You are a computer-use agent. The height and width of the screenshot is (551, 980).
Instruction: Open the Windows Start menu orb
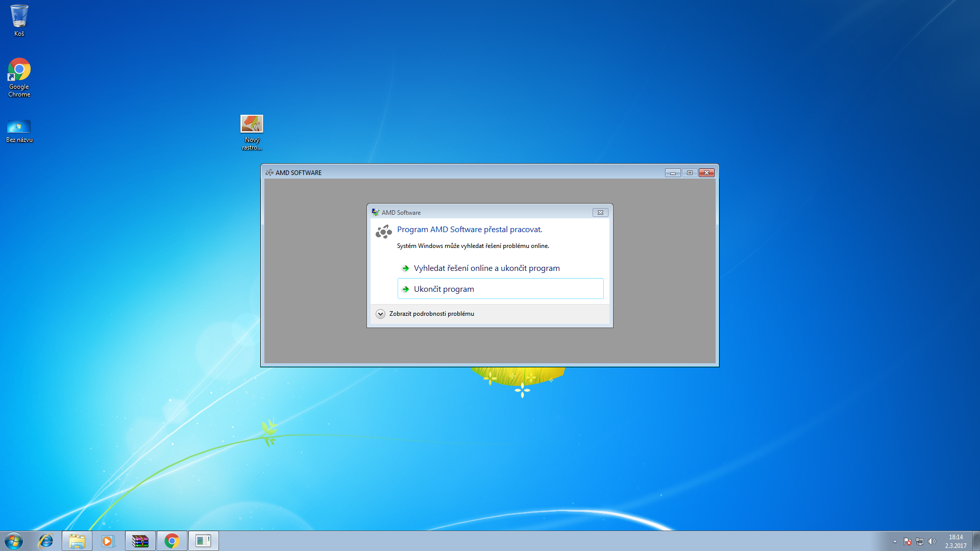(14, 541)
